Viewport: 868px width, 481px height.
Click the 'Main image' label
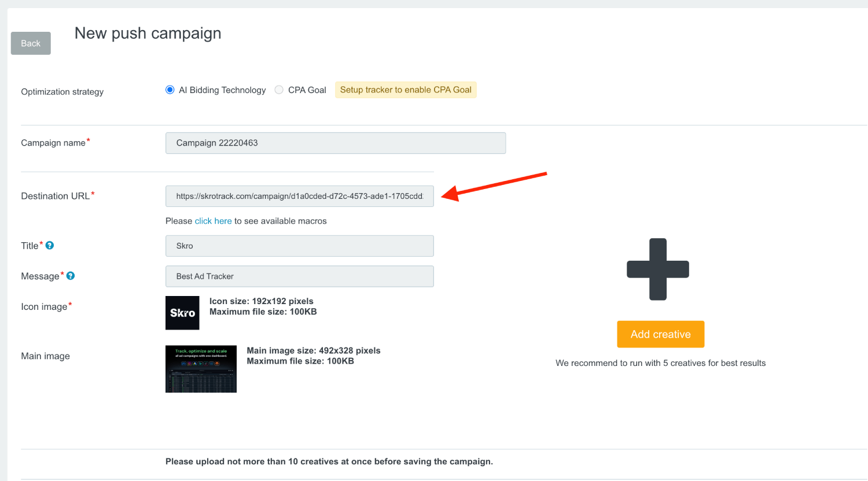(x=46, y=356)
